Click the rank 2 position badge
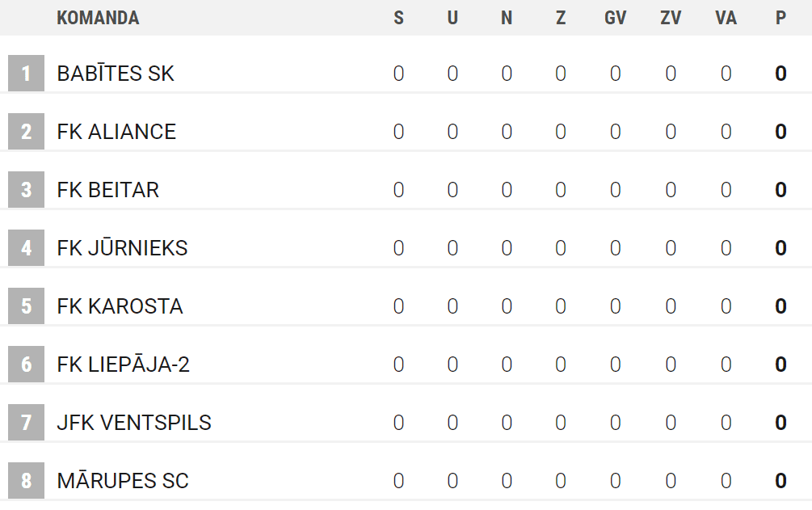812x510 pixels. pyautogui.click(x=26, y=131)
